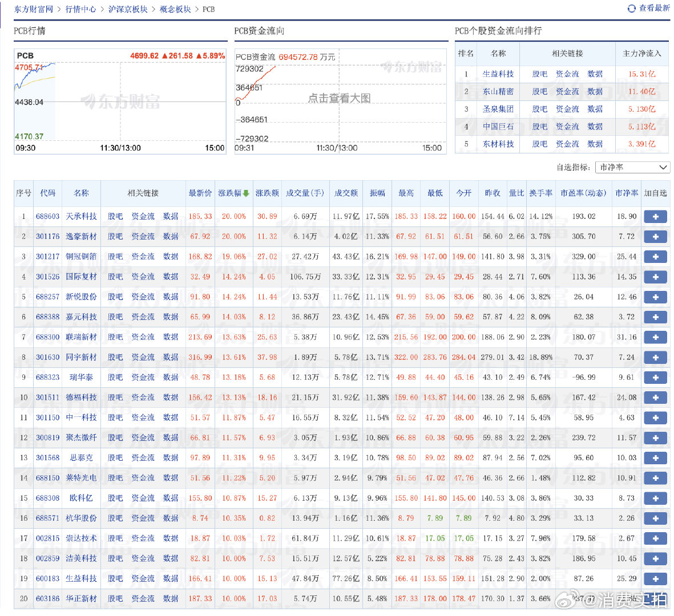Sort by 涨跌幅 using green down arrow

(246, 193)
